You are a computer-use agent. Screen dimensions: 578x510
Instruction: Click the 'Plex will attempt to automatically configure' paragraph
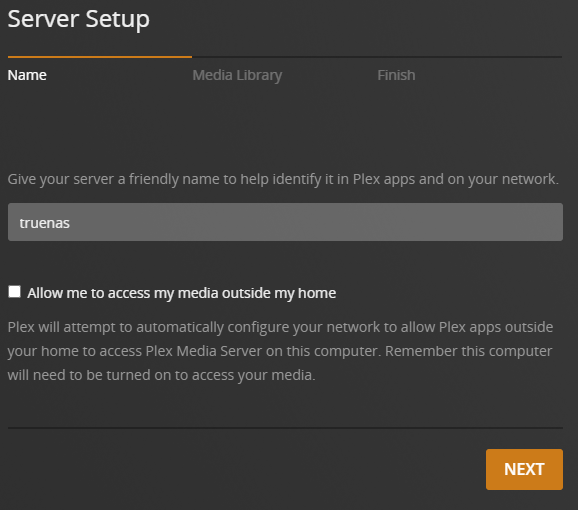280,351
